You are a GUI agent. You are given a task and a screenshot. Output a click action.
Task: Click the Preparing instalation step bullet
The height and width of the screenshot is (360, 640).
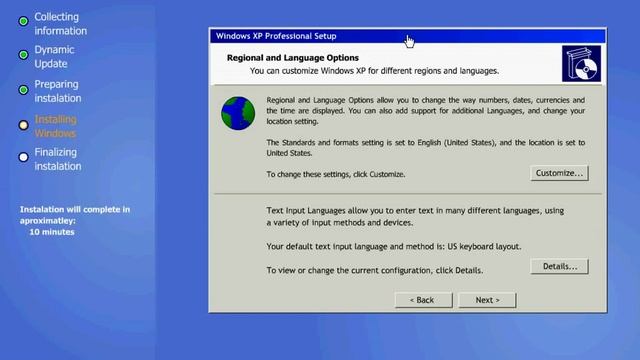(23, 90)
